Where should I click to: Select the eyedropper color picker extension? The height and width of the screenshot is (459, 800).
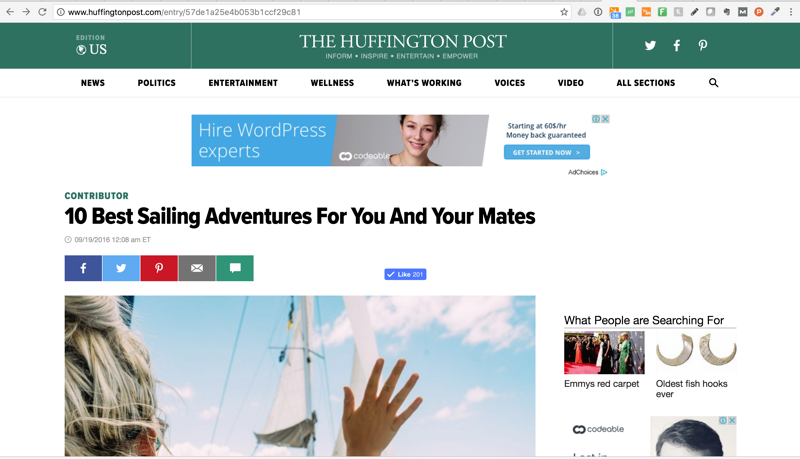(775, 12)
